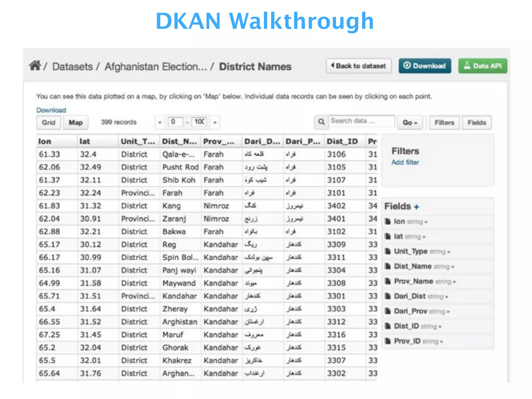Click the record range end field
Image resolution: width=532 pixels, height=399 pixels.
click(x=199, y=122)
